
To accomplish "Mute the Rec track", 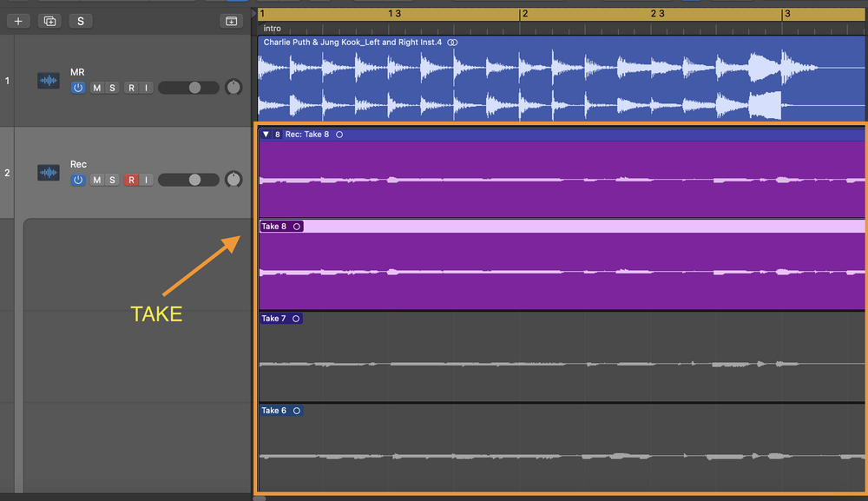I will pyautogui.click(x=97, y=180).
